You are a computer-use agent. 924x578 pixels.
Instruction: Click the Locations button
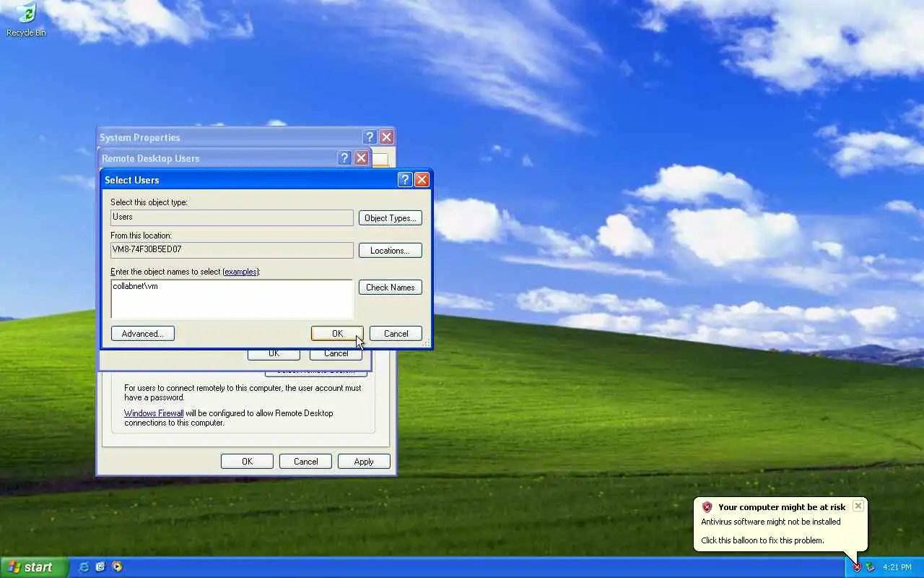(390, 250)
